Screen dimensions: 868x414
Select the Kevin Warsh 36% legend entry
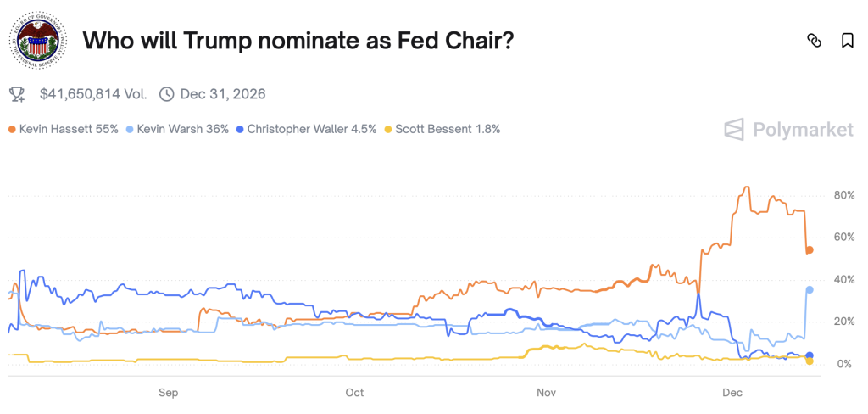click(177, 129)
